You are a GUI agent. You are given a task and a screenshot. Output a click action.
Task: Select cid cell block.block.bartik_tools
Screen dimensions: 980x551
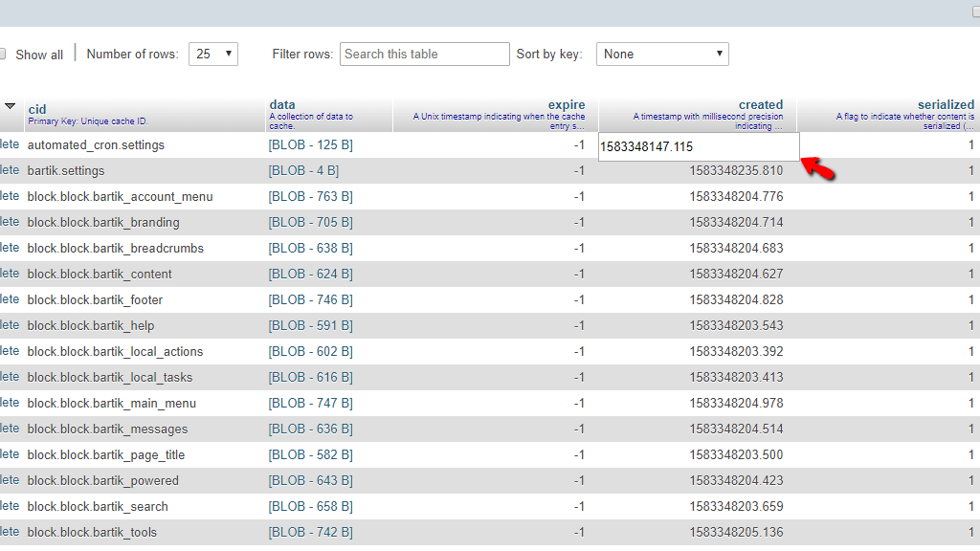coord(92,532)
